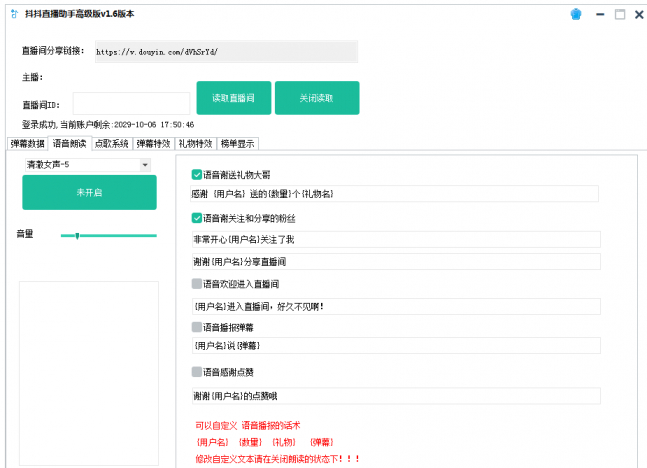The width and height of the screenshot is (647, 468).
Task: Click the red 可以自定义 语音播报的话术 text
Action: (248, 425)
